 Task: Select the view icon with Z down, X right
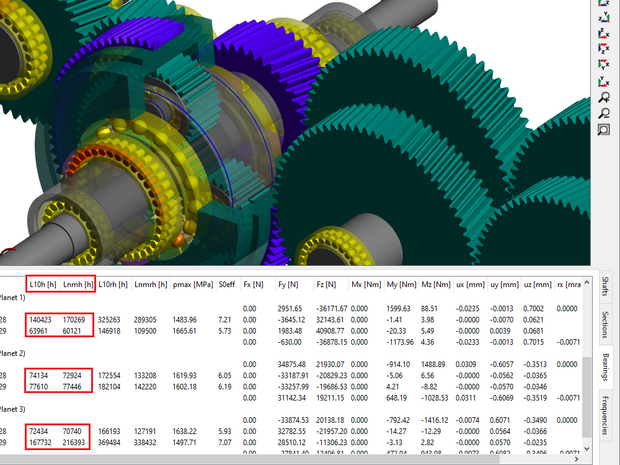[604, 48]
